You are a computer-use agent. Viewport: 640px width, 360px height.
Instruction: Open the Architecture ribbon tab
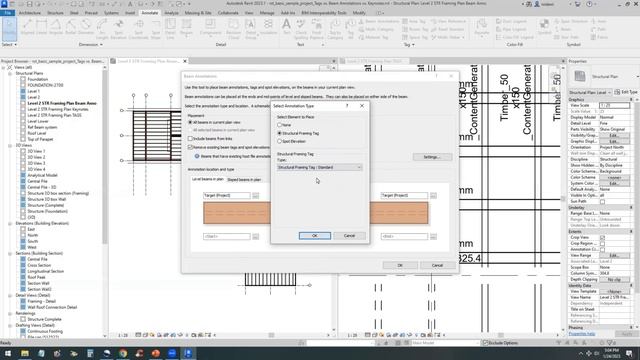tap(30, 13)
